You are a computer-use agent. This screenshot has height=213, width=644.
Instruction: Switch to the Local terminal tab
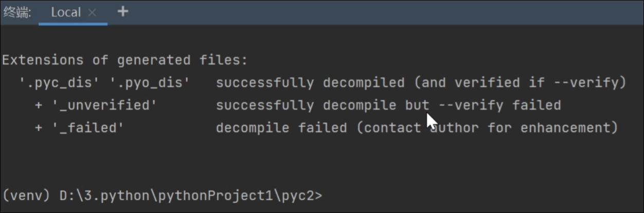click(x=66, y=13)
